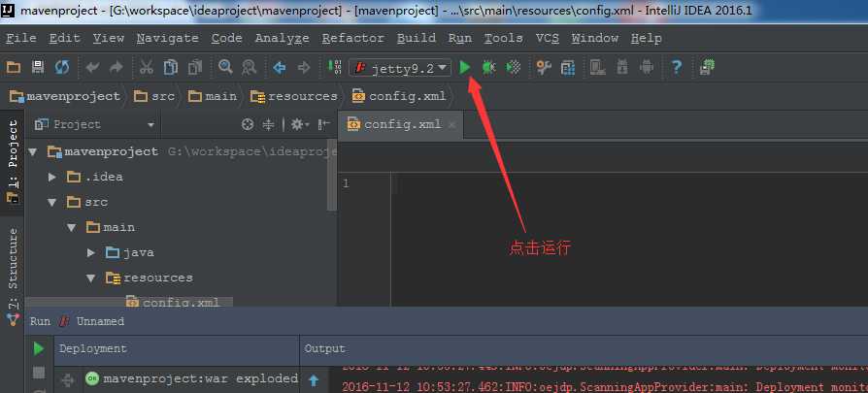Click the Open folder toolbar icon
The image size is (868, 393).
(14, 68)
